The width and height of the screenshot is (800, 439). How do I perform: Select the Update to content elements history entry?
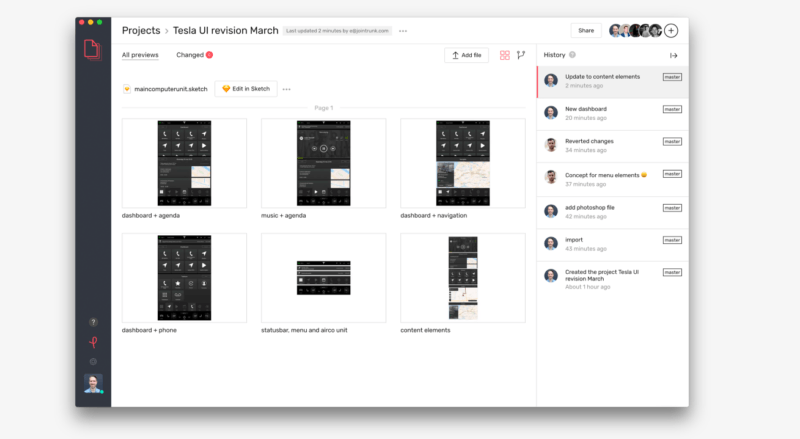point(613,82)
